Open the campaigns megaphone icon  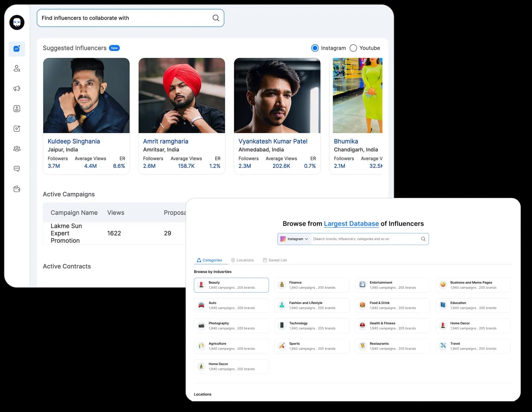pyautogui.click(x=17, y=88)
